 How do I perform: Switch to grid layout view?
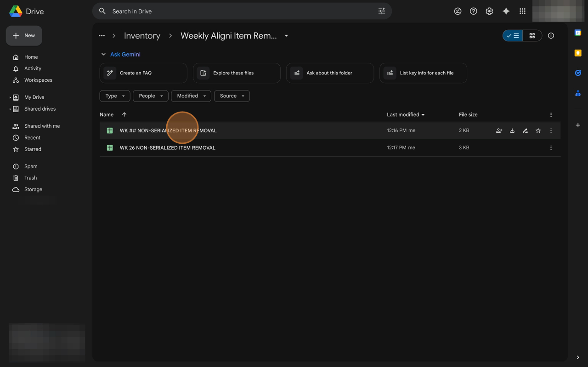pos(532,36)
